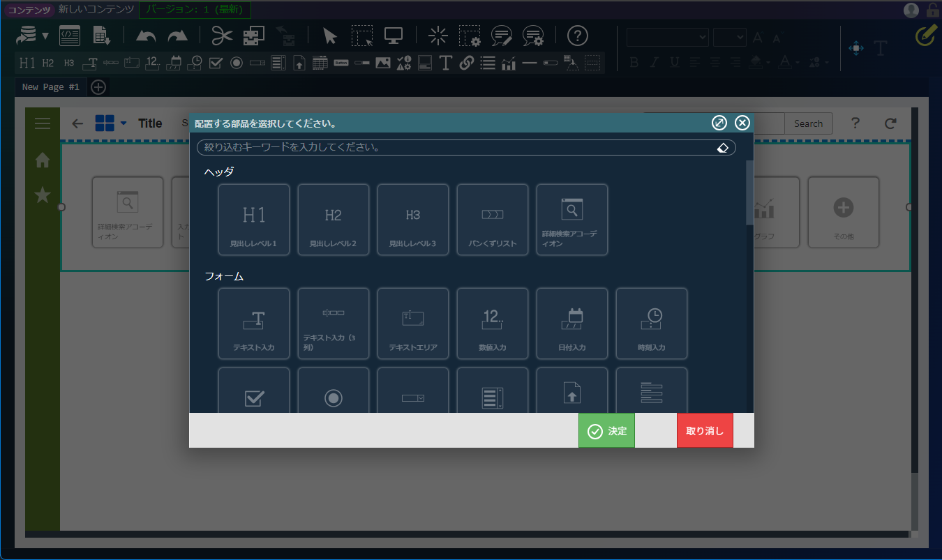Click the redo arrow in the toolbar

(178, 36)
